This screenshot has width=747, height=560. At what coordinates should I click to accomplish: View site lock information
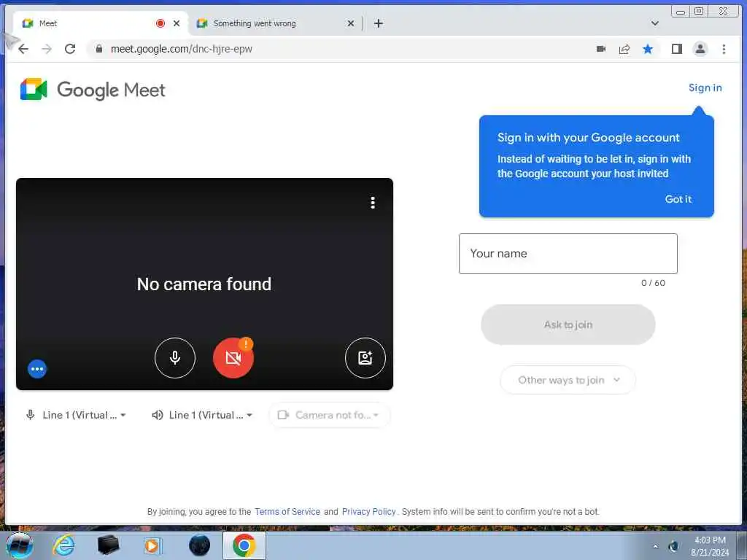click(99, 49)
